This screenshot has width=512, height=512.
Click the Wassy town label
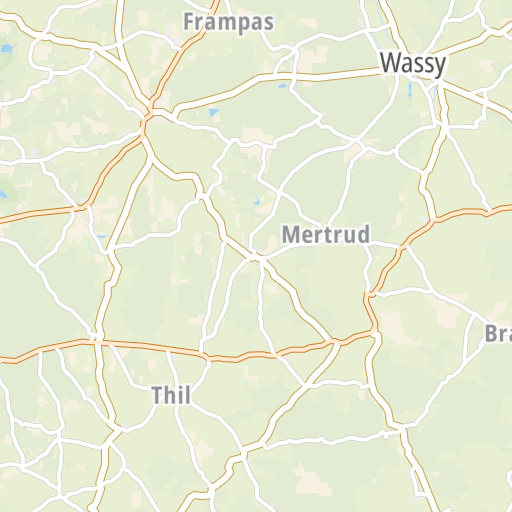click(413, 64)
